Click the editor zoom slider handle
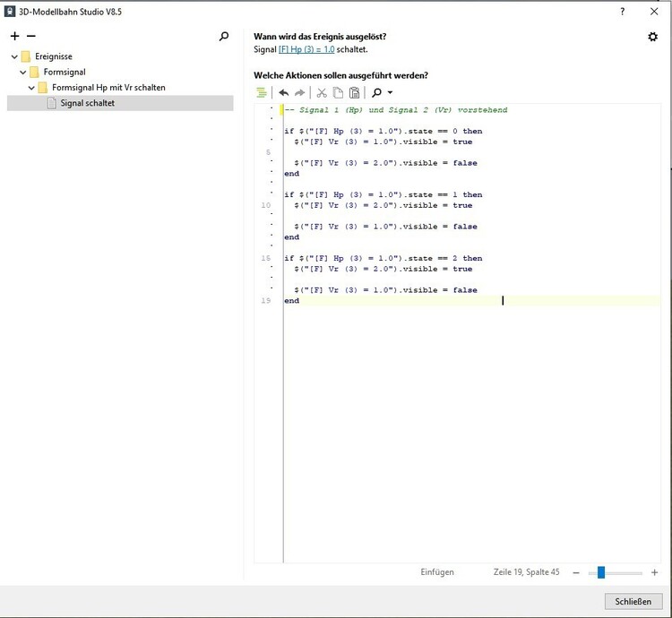Screen dimensions: 672x618 601,572
